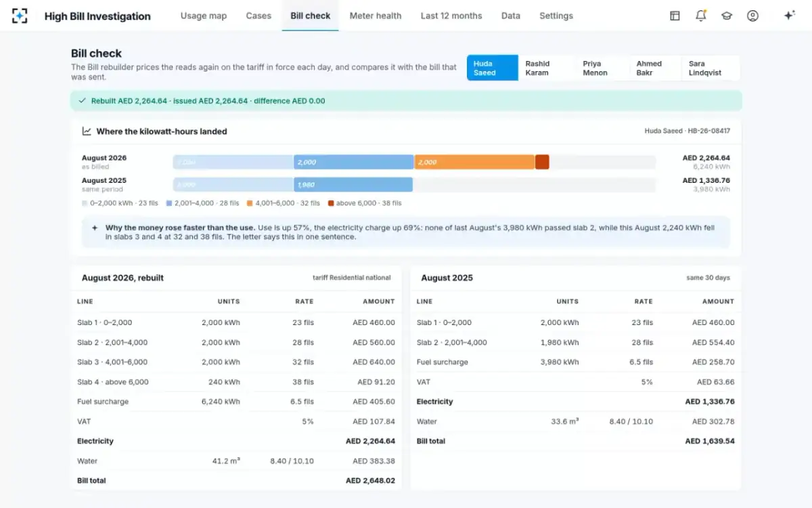Screen dimensions: 812x508
Task: Click the dark red segment of the August 2026 bar
Action: point(542,162)
